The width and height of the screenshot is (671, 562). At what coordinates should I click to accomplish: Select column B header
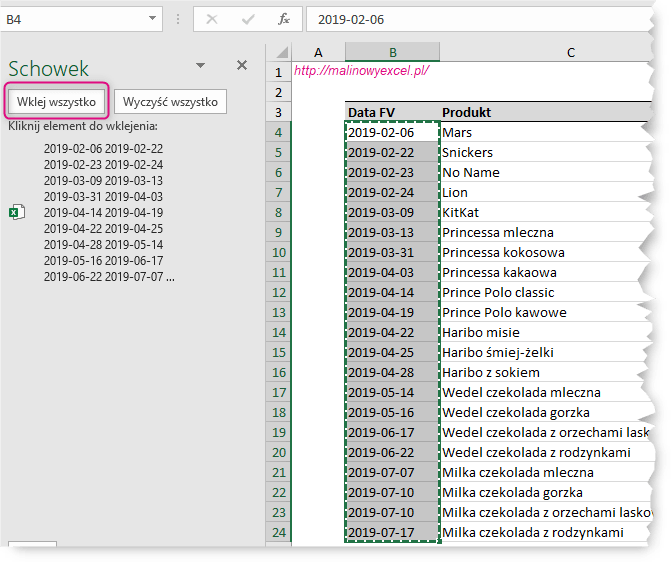pos(392,52)
